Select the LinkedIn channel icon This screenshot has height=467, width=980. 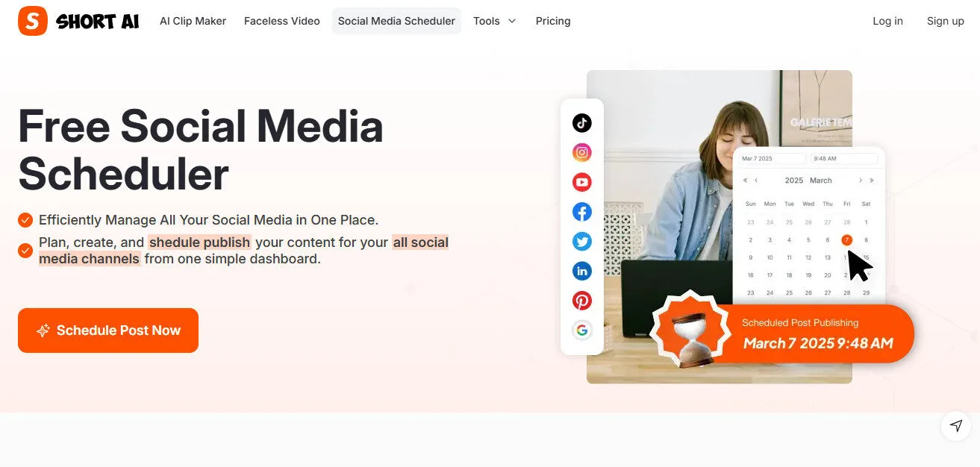pyautogui.click(x=582, y=271)
